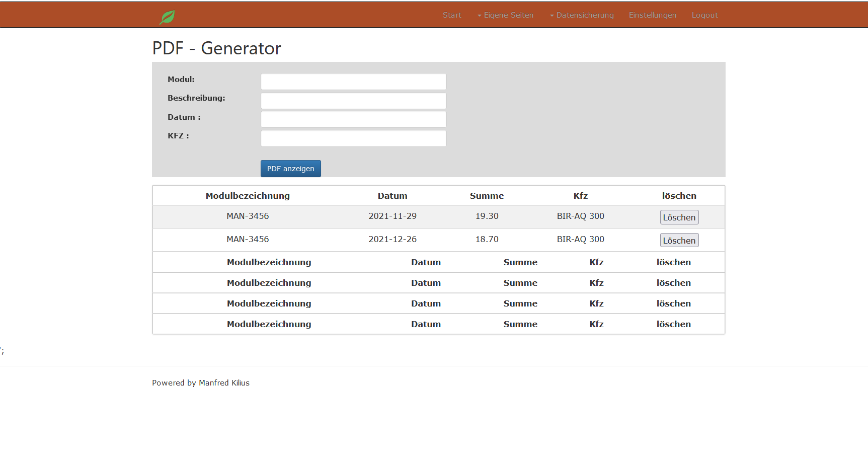Select the Datum input field
This screenshot has height=462, width=868.
coord(353,119)
